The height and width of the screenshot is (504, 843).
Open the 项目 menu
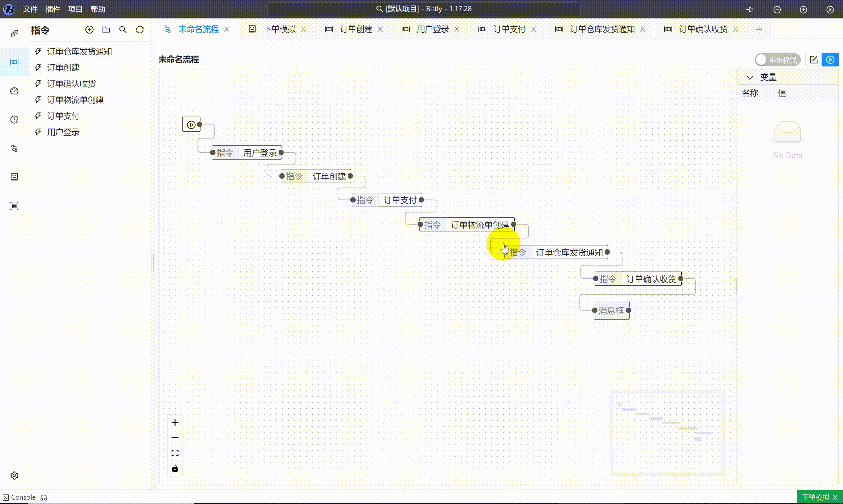(75, 9)
